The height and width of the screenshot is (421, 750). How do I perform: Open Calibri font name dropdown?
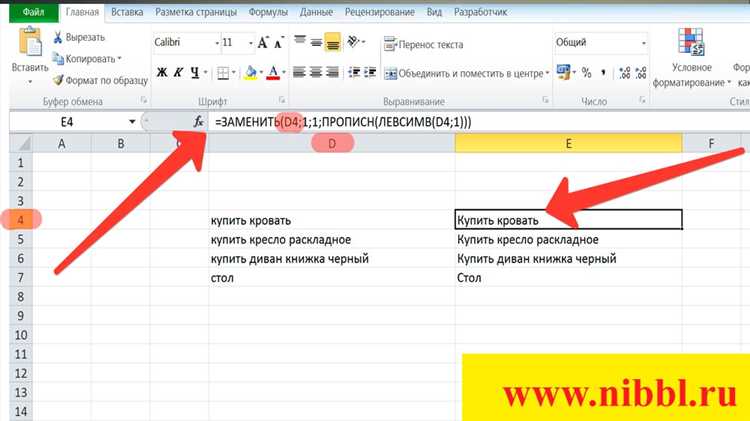(x=217, y=43)
